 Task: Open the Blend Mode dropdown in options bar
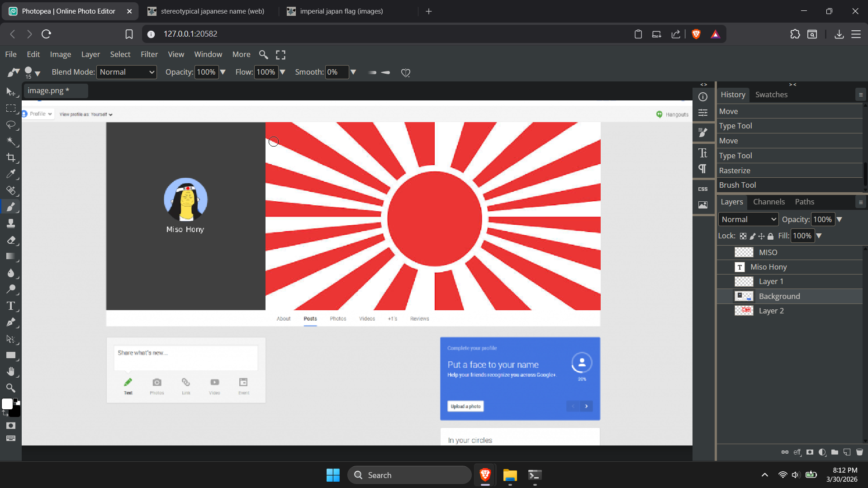[x=127, y=72]
